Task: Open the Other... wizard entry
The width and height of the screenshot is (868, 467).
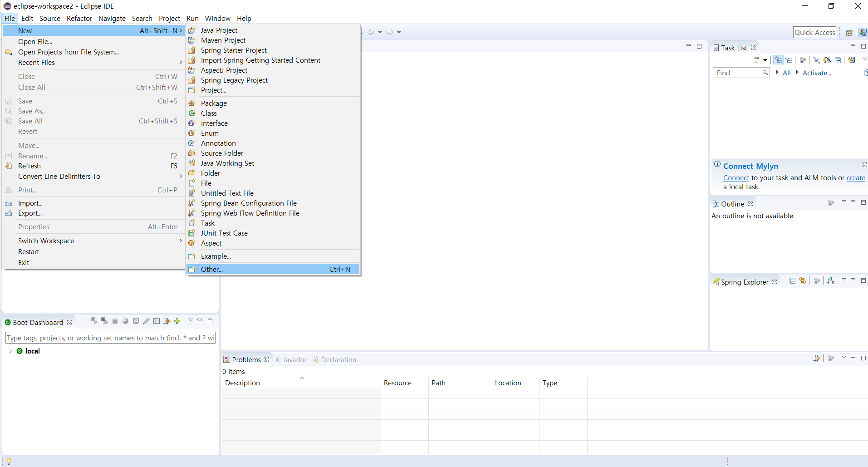Action: point(273,270)
